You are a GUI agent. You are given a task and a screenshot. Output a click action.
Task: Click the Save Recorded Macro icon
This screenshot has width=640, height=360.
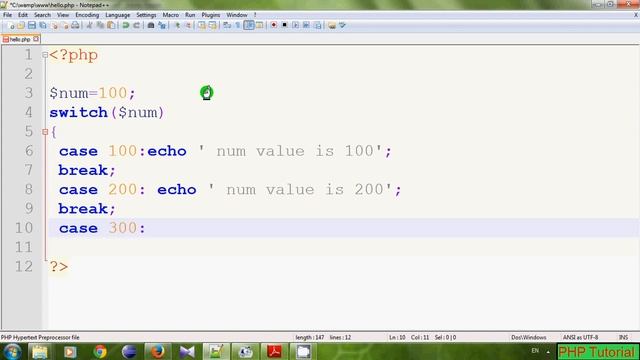point(317,25)
